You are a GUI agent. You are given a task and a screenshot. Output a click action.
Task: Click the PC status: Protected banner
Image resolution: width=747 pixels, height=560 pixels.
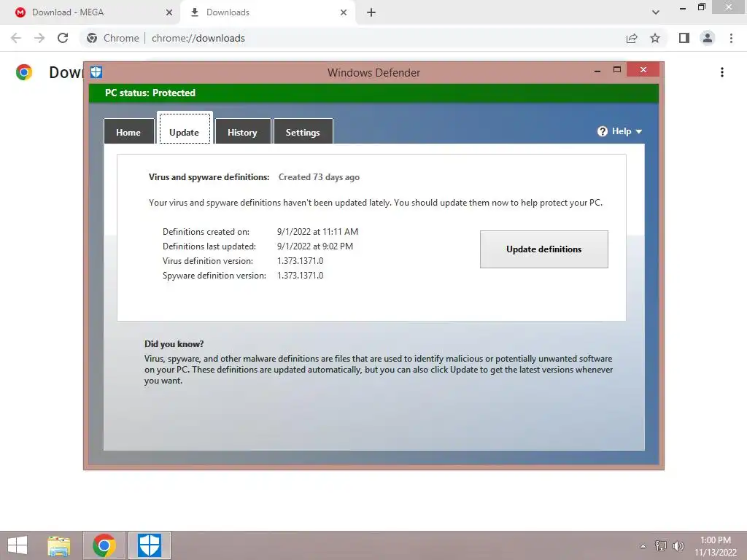click(x=373, y=93)
